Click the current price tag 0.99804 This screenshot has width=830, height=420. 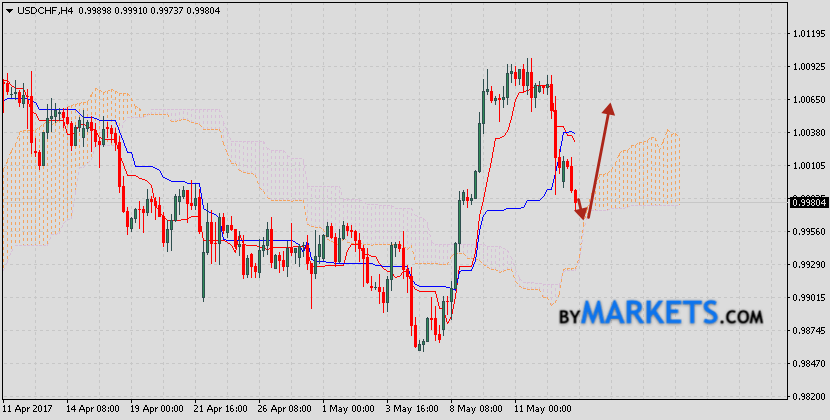[x=808, y=202]
